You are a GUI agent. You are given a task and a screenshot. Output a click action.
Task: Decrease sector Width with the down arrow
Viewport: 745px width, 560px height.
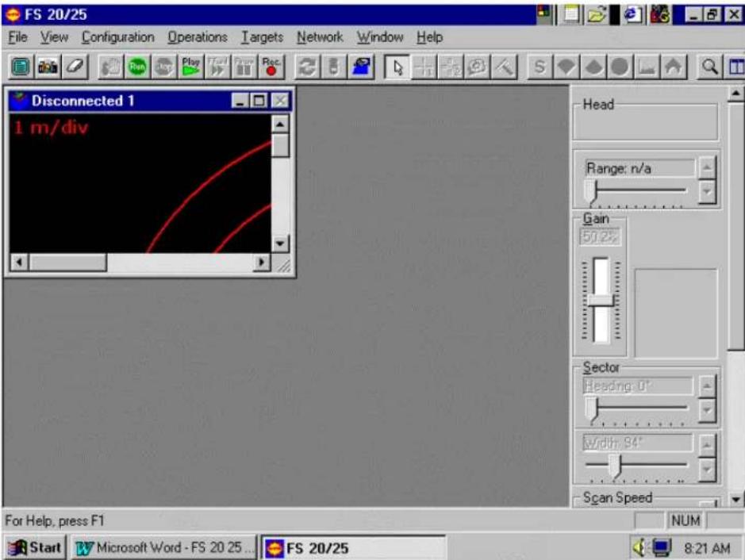tap(707, 470)
